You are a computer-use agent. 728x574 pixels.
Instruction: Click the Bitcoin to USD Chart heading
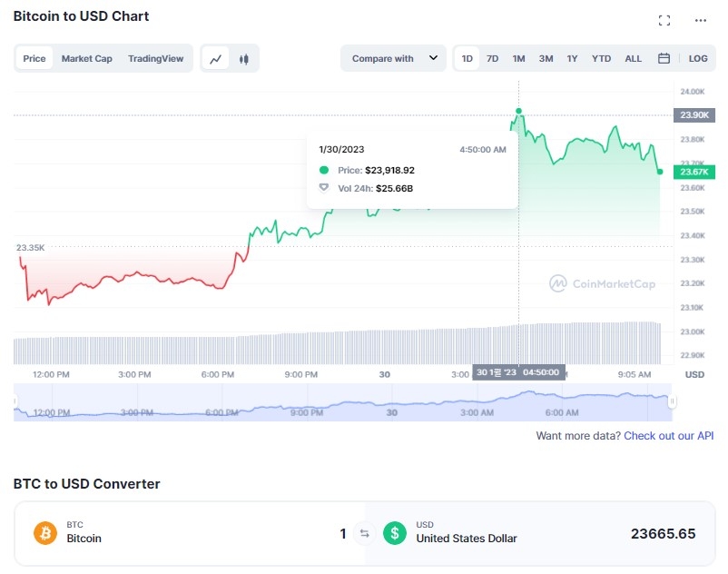pos(82,16)
